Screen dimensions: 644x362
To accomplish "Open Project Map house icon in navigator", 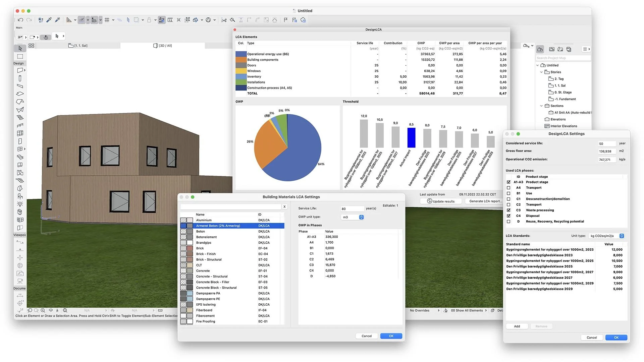I will tap(540, 49).
